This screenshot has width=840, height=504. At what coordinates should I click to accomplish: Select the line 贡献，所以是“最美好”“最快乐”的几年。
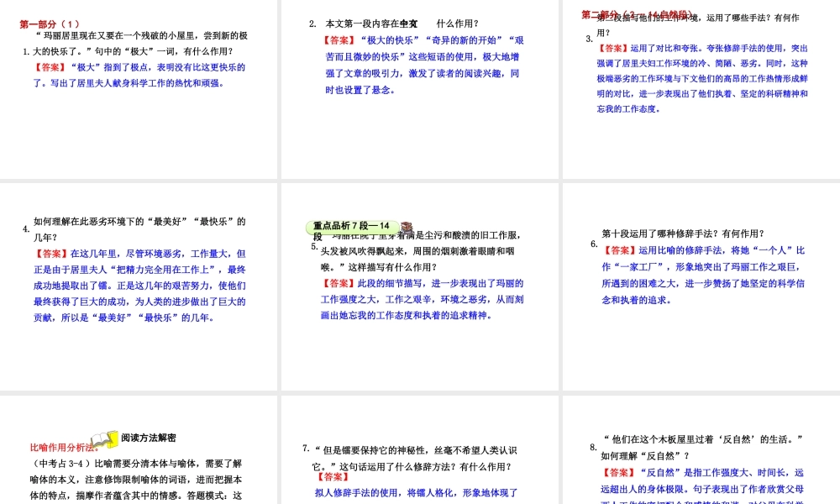click(123, 318)
